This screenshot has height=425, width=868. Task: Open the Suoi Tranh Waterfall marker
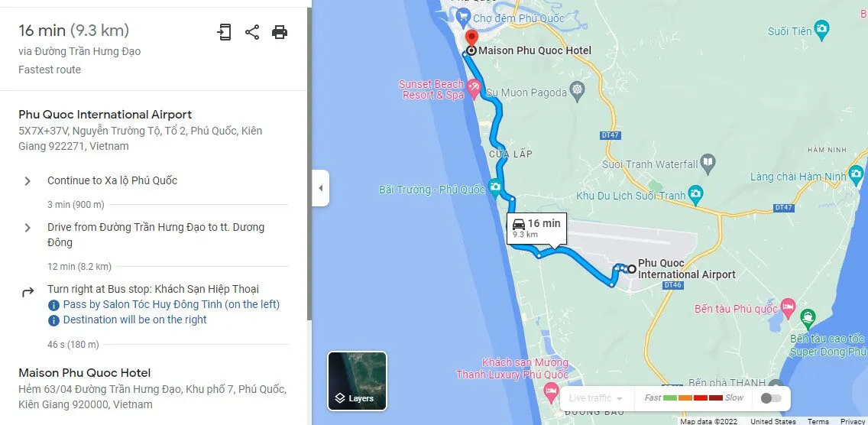(x=708, y=164)
